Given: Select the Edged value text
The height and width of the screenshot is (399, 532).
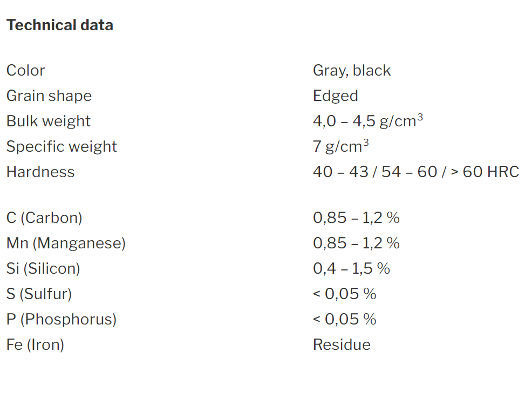Looking at the screenshot, I should [x=336, y=96].
